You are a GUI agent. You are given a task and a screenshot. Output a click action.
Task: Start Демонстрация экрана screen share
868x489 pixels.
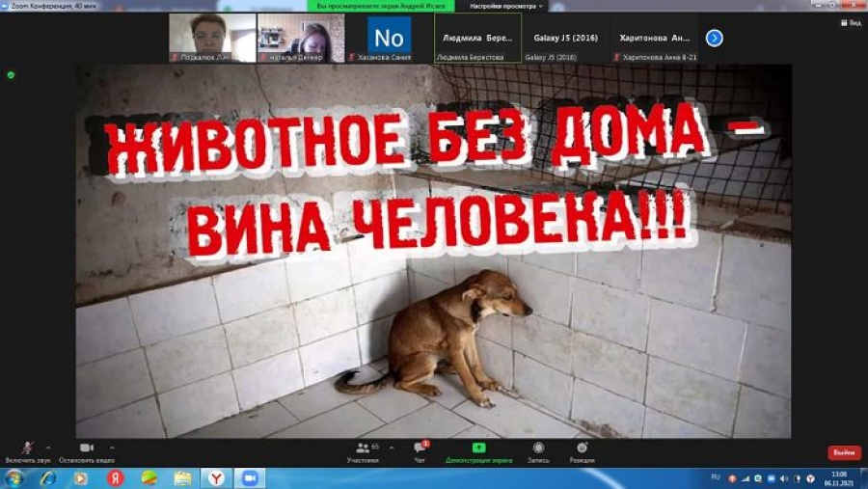(478, 452)
